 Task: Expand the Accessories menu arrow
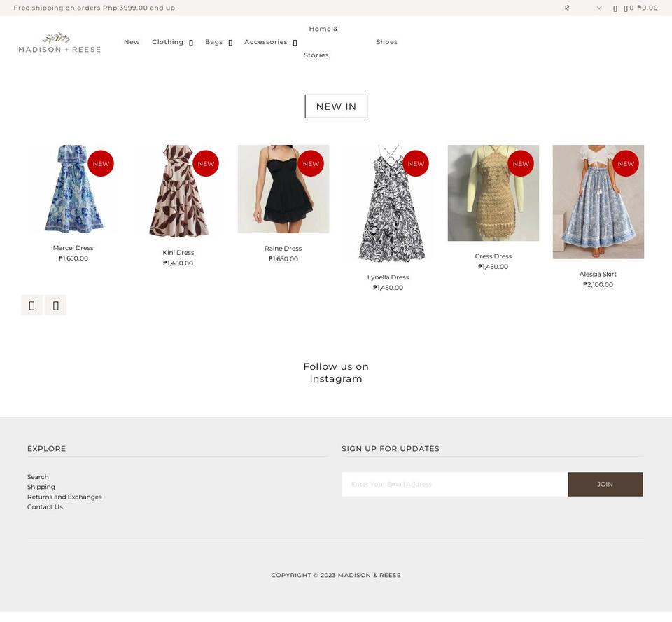click(295, 43)
